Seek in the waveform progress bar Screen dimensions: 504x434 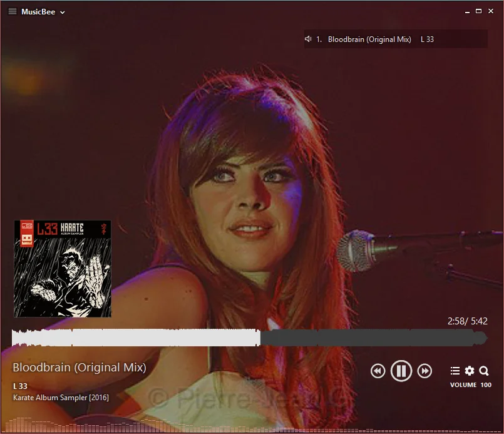[249, 338]
